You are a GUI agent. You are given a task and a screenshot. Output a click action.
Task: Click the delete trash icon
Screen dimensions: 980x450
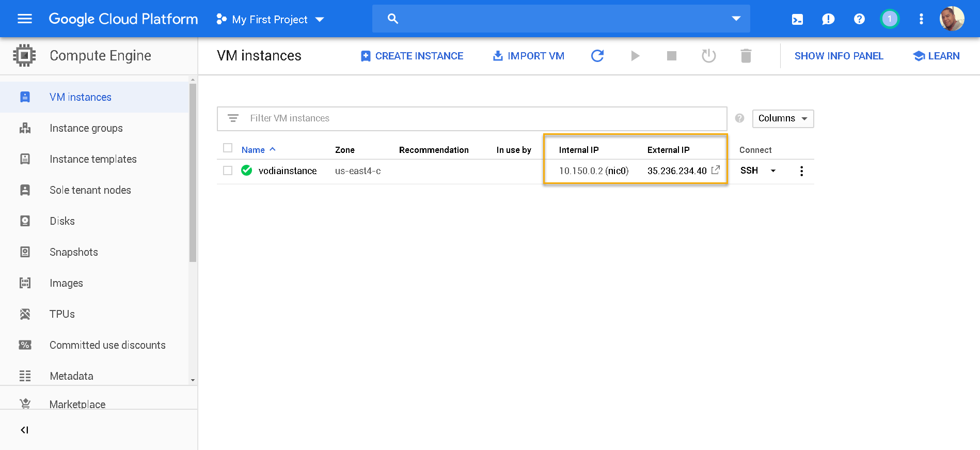tap(746, 56)
